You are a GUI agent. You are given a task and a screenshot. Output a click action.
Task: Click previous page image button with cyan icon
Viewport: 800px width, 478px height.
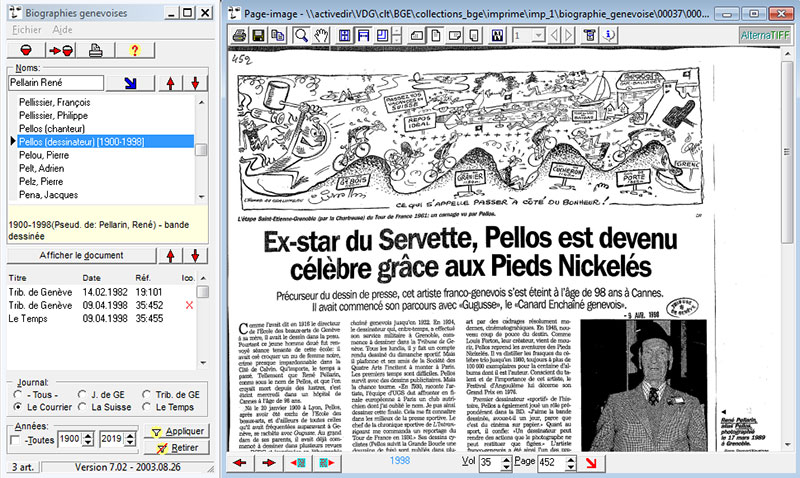coord(298,463)
